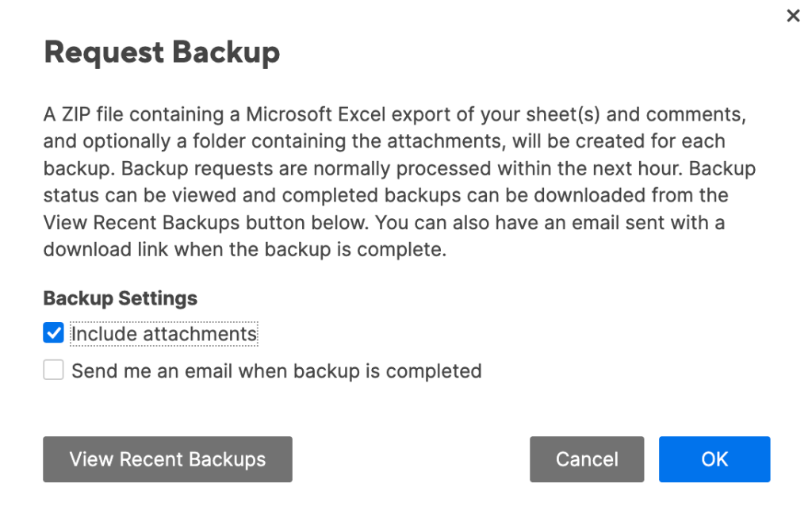Cancel the backup request
Screen dimensions: 812x518
pos(587,459)
